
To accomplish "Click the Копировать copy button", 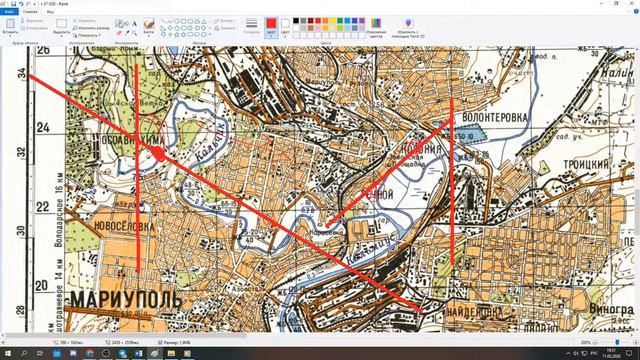I will [x=34, y=28].
